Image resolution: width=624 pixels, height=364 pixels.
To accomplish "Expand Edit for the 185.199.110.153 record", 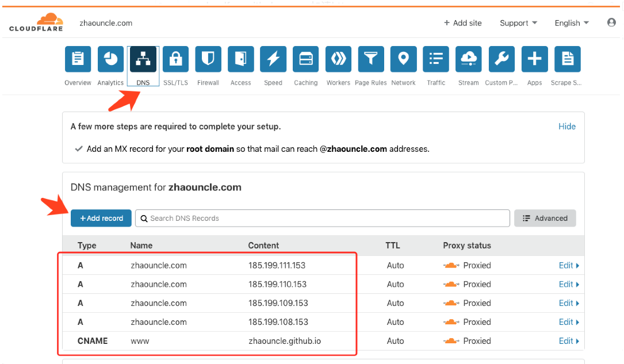I will coord(569,285).
